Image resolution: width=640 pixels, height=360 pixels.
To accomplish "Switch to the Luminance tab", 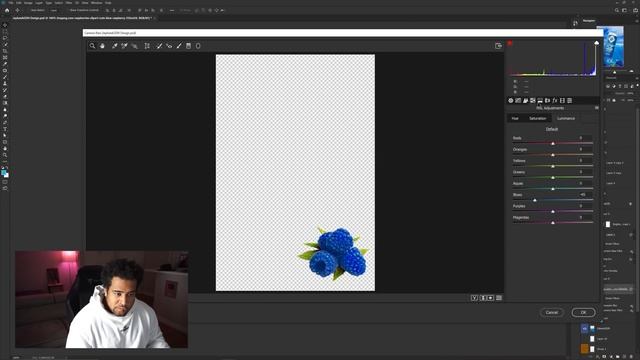I will click(x=566, y=118).
